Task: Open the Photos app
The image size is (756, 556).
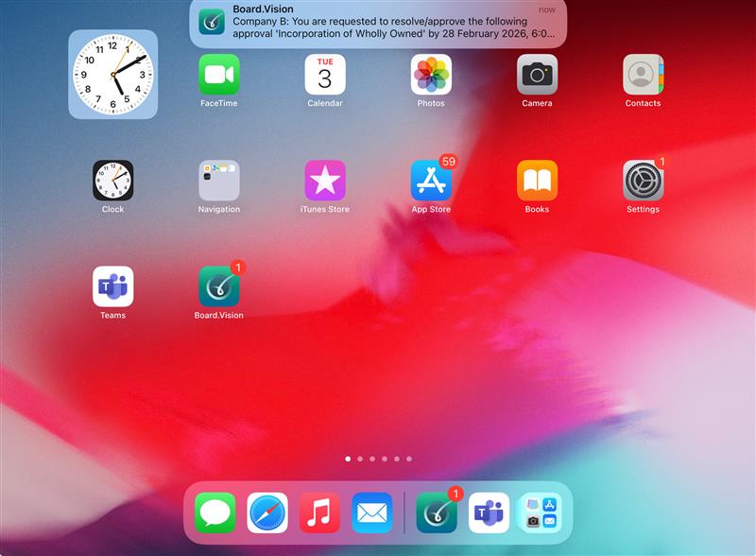Action: point(431,75)
